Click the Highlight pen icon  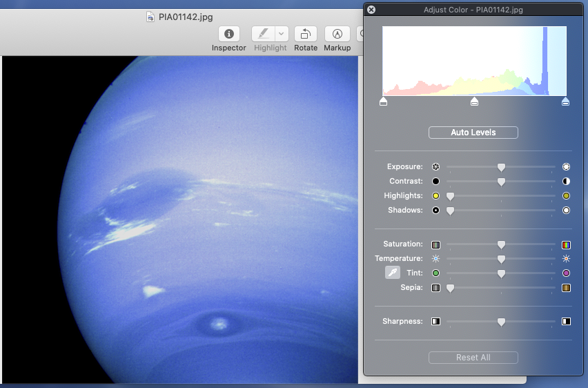263,34
